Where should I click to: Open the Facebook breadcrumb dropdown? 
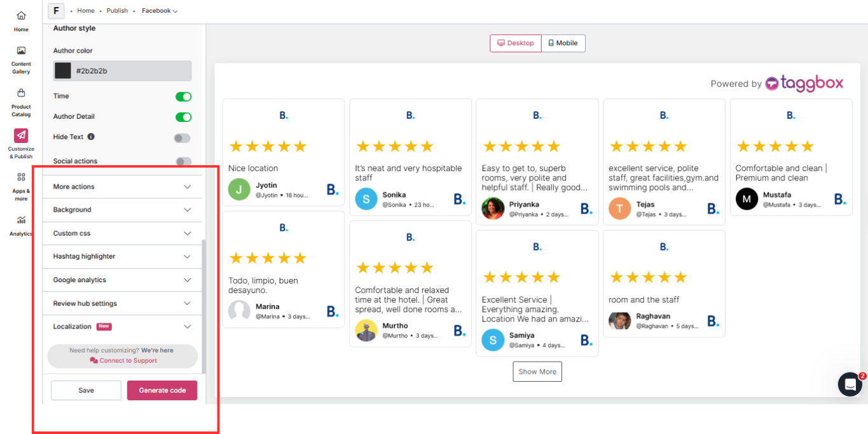point(160,11)
